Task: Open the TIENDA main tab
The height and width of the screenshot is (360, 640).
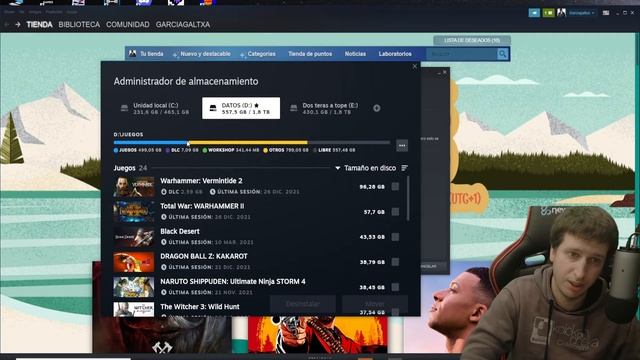Action: [x=39, y=24]
